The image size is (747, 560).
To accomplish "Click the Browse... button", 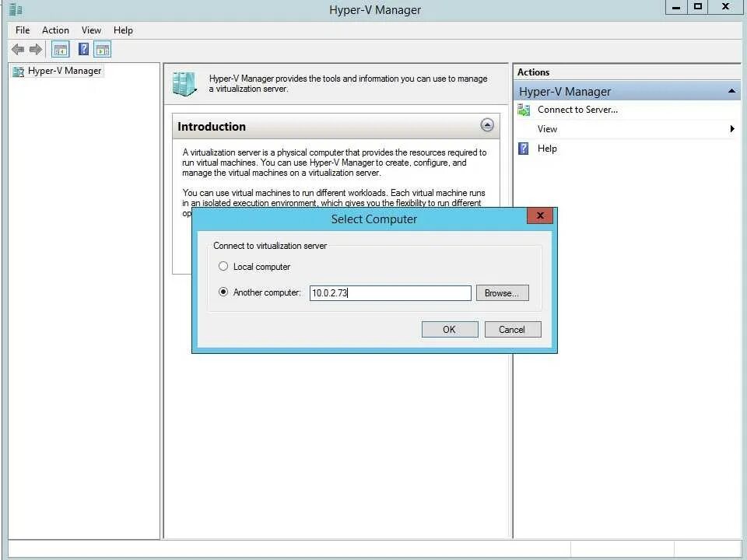I will pyautogui.click(x=502, y=293).
